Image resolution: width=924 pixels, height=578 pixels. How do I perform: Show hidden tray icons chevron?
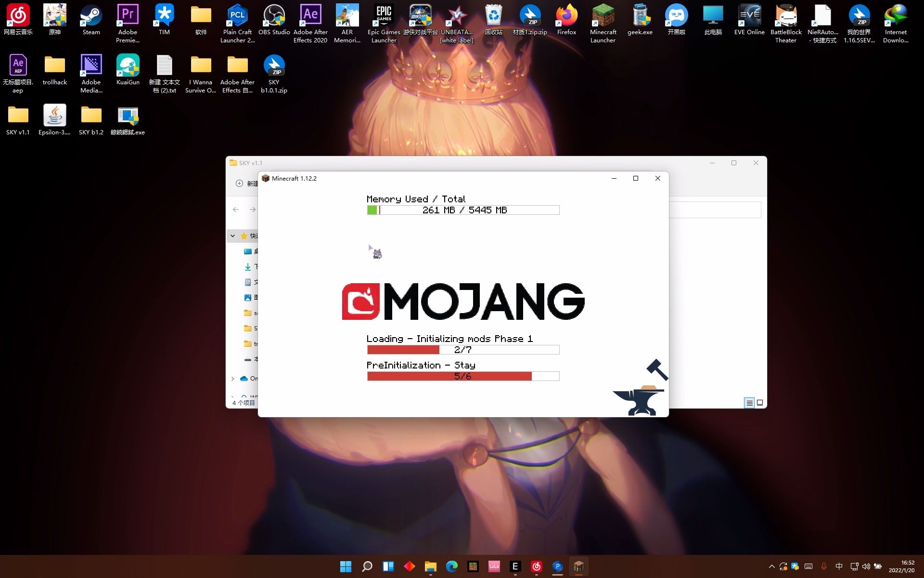pos(771,566)
